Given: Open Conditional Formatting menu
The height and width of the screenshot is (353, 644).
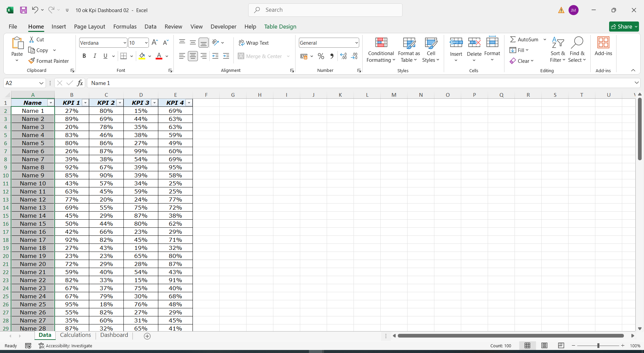Looking at the screenshot, I should 381,50.
